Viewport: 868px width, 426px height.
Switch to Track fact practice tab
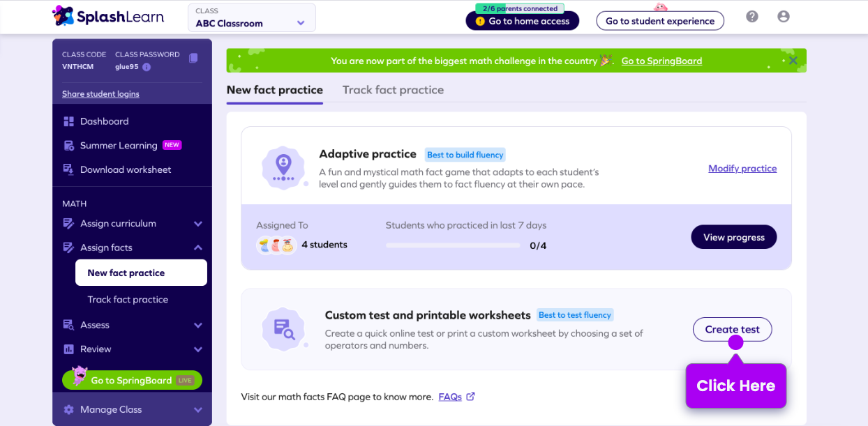[393, 90]
